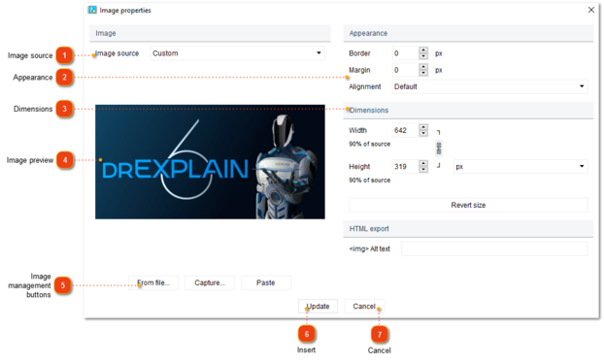The width and height of the screenshot is (604, 364).
Task: Click the 'HTML export' section header text
Action: click(369, 229)
